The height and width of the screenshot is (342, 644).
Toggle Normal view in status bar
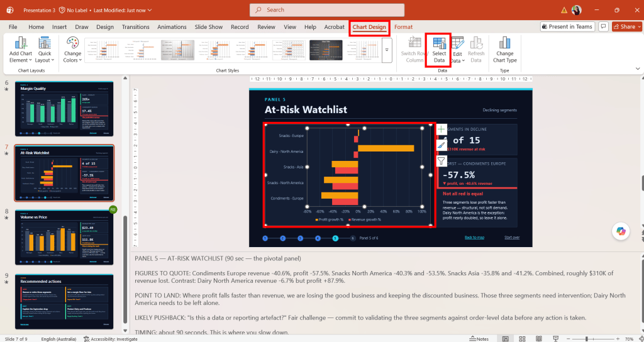pos(506,339)
